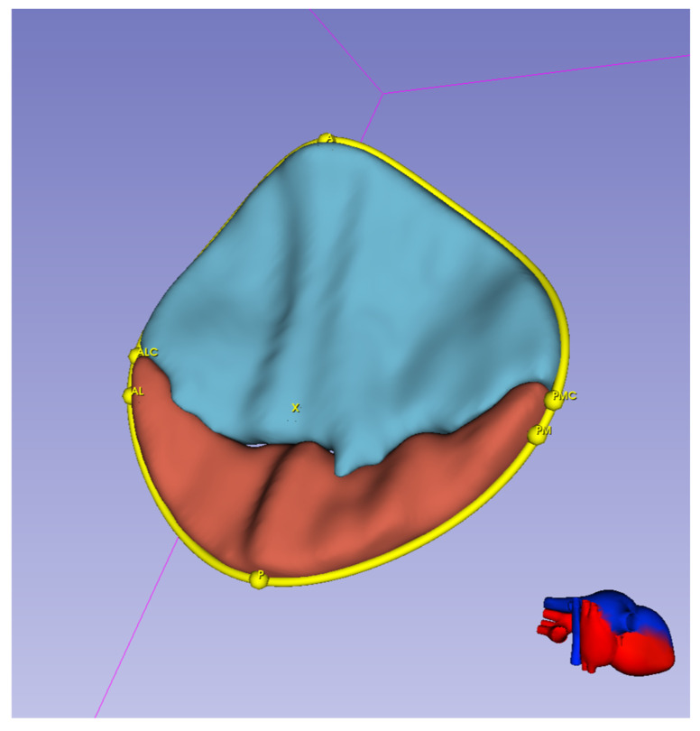Click the PMC landmark point

click(x=553, y=401)
